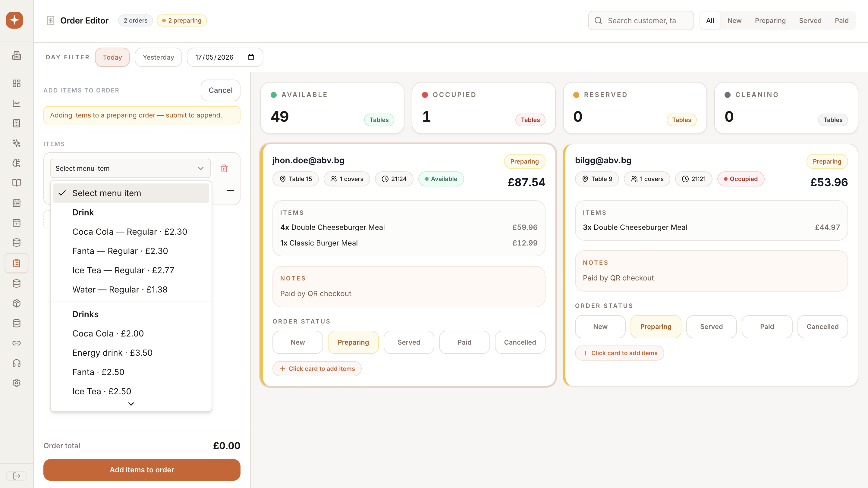Switch to the Preparing filter tab
The width and height of the screenshot is (868, 488).
point(770,20)
